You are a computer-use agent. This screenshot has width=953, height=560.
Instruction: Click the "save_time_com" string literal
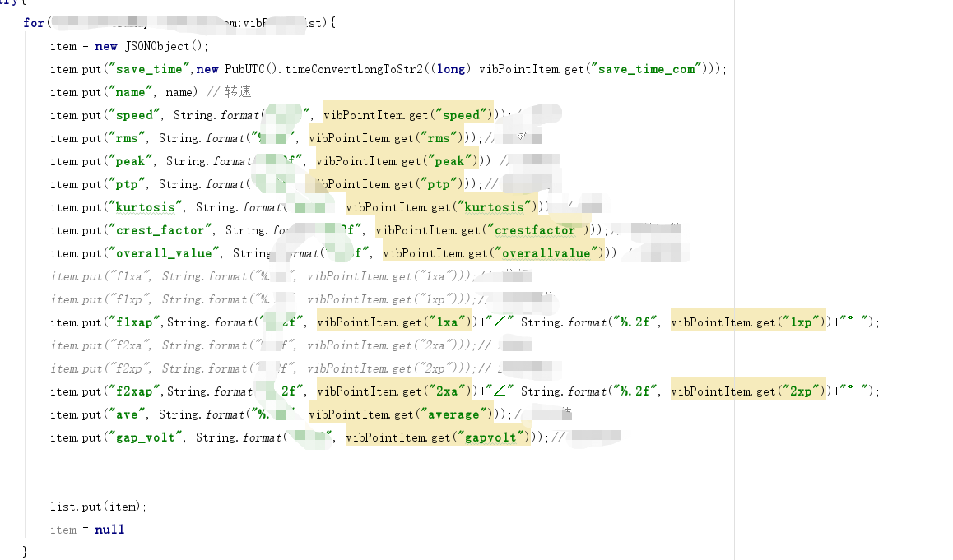[x=647, y=69]
